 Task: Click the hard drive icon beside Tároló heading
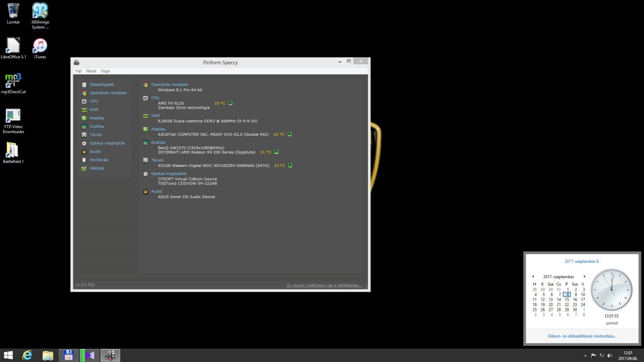145,160
